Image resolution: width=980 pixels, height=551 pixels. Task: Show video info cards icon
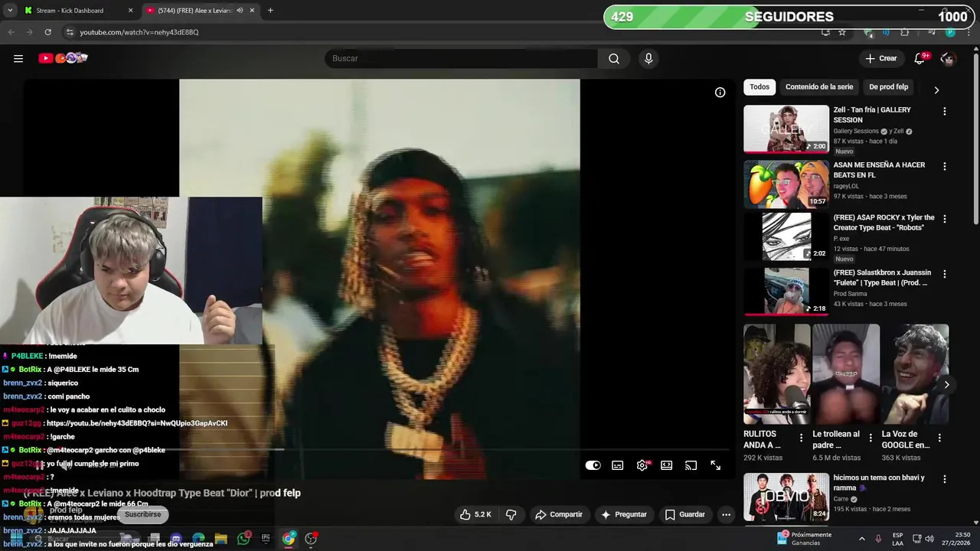[720, 92]
